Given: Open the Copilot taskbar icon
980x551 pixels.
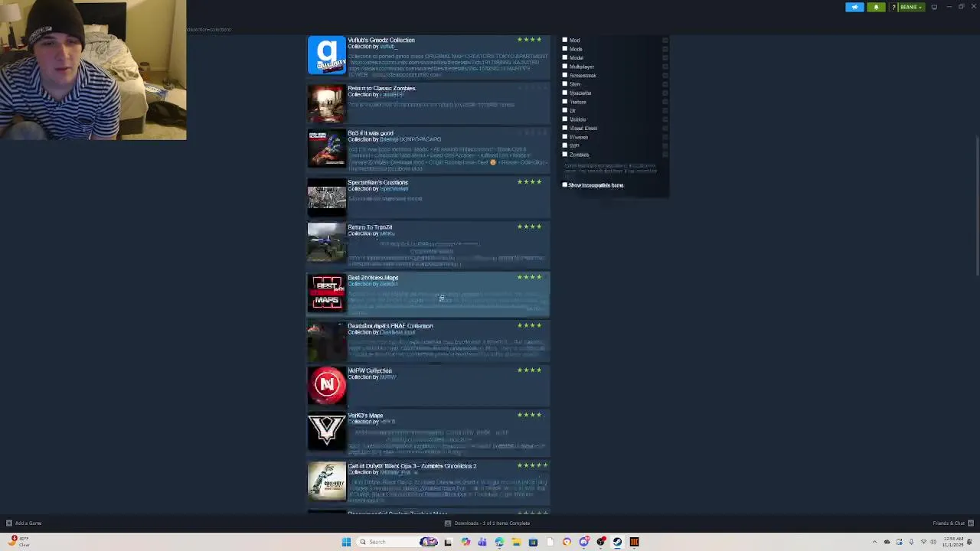Looking at the screenshot, I should point(465,542).
